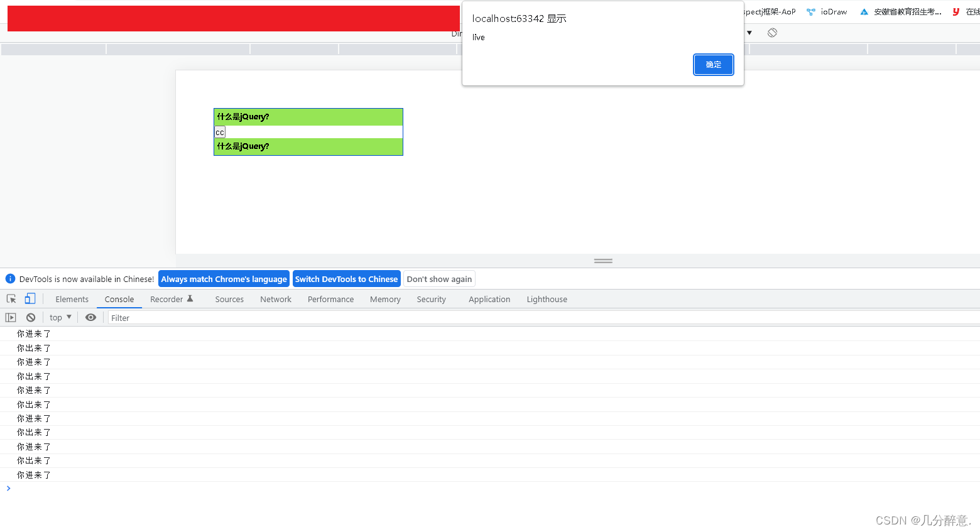Open the Recorder tab

(171, 300)
